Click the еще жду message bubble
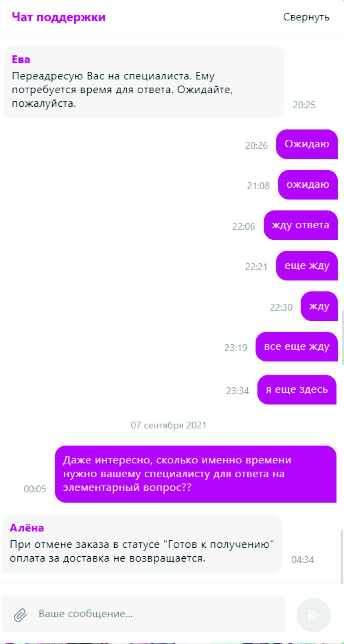This screenshot has width=344, height=644. [307, 266]
